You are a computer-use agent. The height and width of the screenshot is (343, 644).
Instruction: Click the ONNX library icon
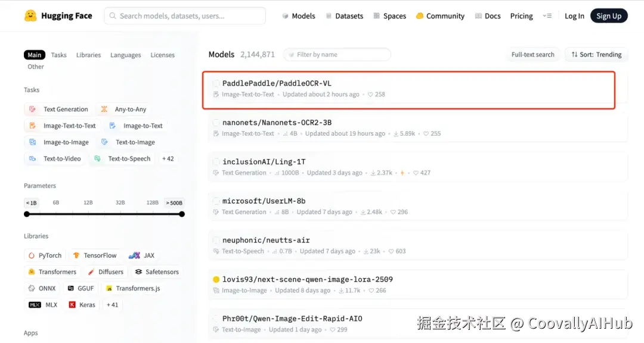click(x=32, y=288)
